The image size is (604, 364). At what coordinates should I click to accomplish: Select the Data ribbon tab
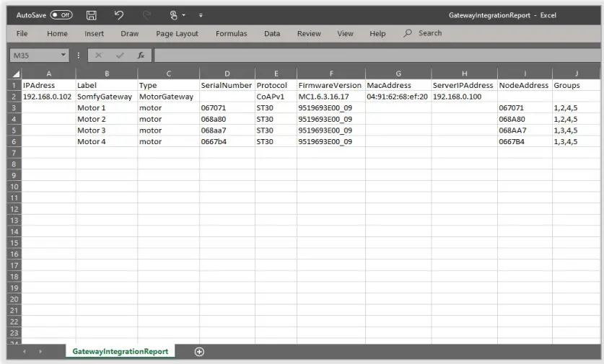(272, 33)
